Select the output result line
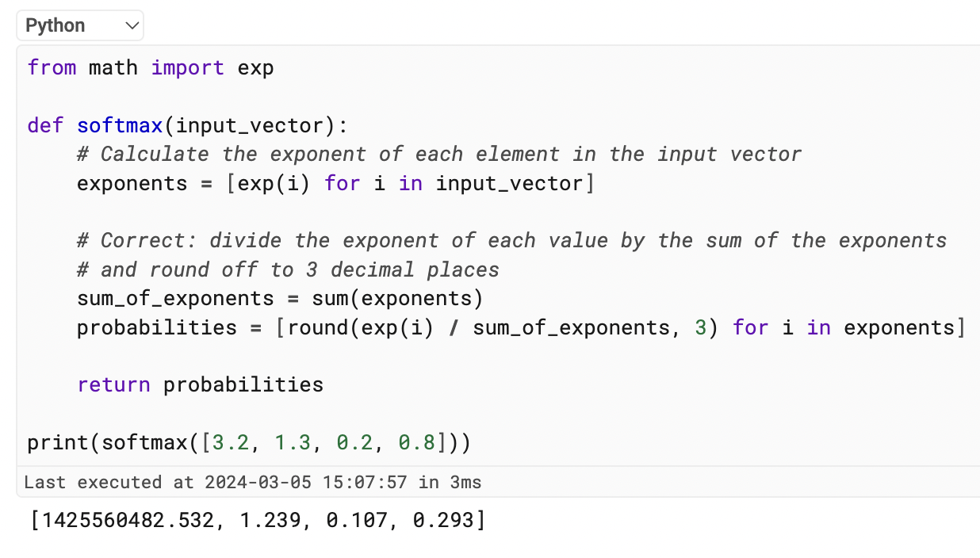980x558 pixels. pos(254,520)
